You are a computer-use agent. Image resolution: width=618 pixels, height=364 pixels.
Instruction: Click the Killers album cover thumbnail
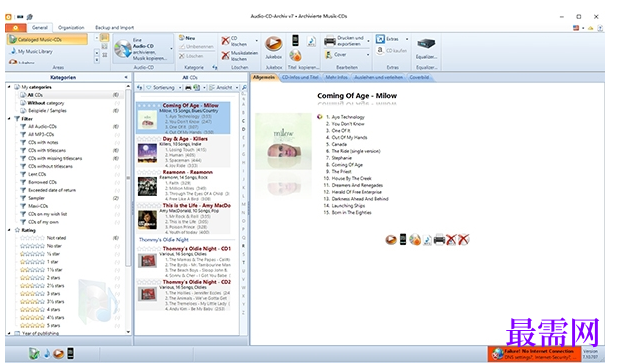point(147,153)
